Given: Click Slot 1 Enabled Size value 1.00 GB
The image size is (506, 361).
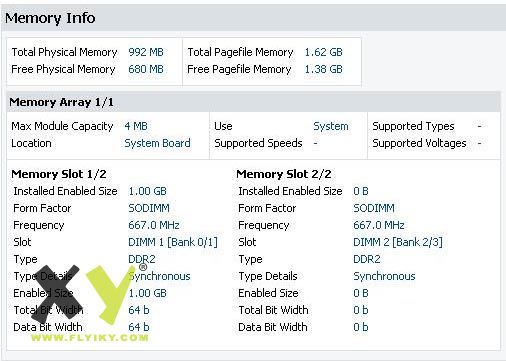Looking at the screenshot, I should point(147,293).
